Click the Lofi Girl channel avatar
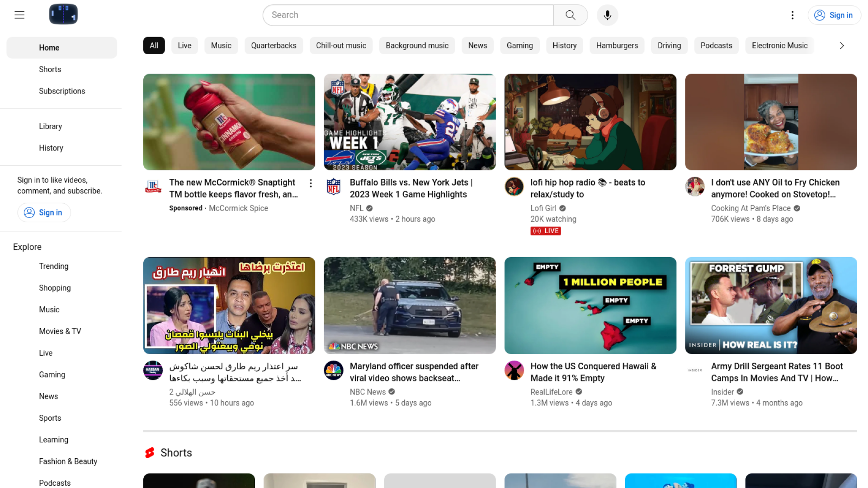The image size is (868, 488). pyautogui.click(x=514, y=186)
